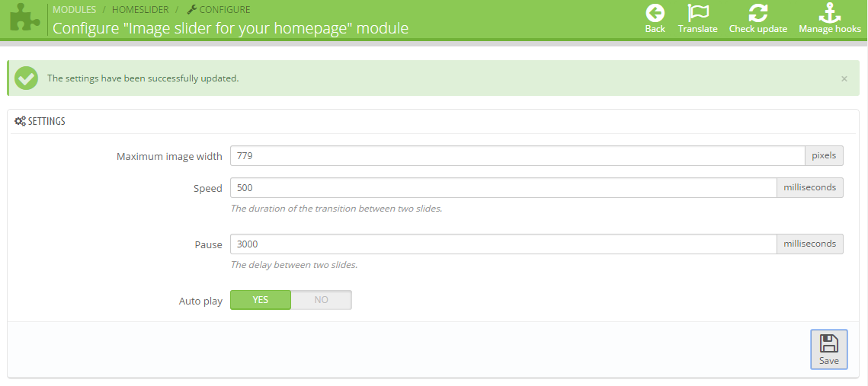Click into the Pause input field
The image size is (868, 386).
[503, 244]
